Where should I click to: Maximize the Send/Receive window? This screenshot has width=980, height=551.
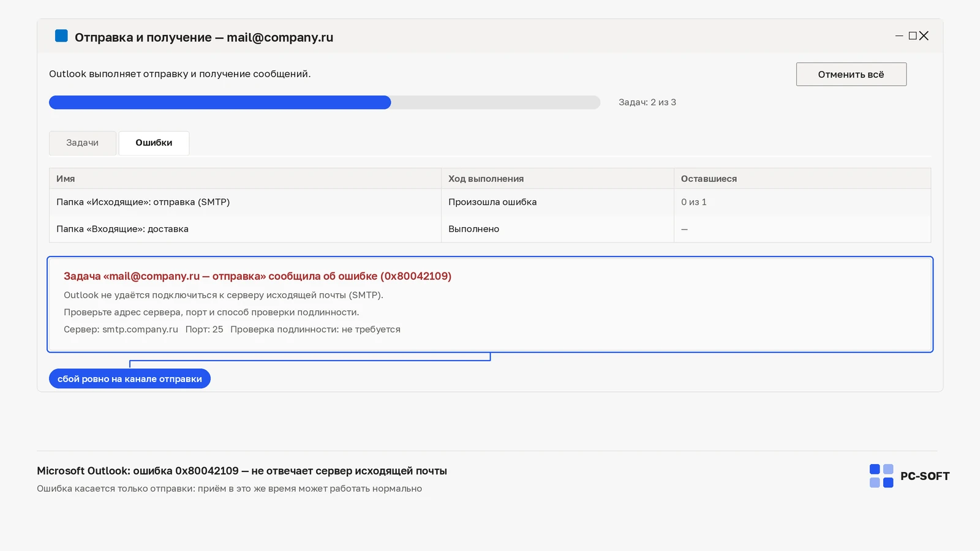point(913,36)
